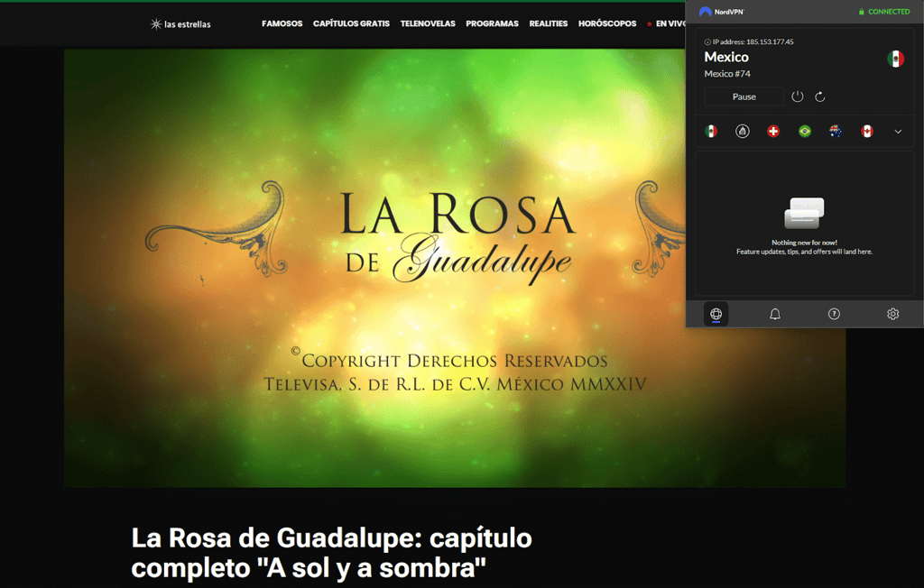Open the TELENOVELAS menu item
This screenshot has height=588, width=924.
pyautogui.click(x=428, y=23)
